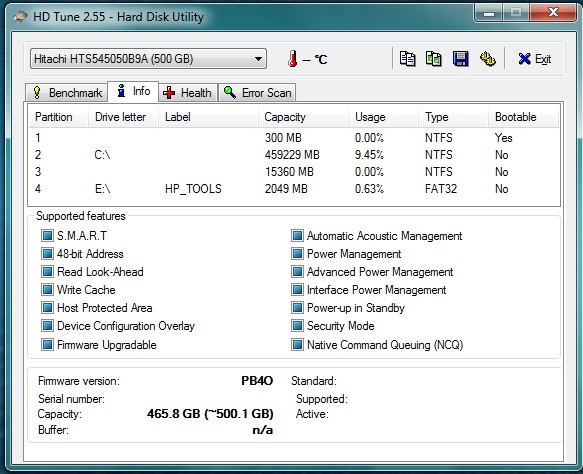583x474 pixels.
Task: Click the Type column header
Action: tap(454, 117)
